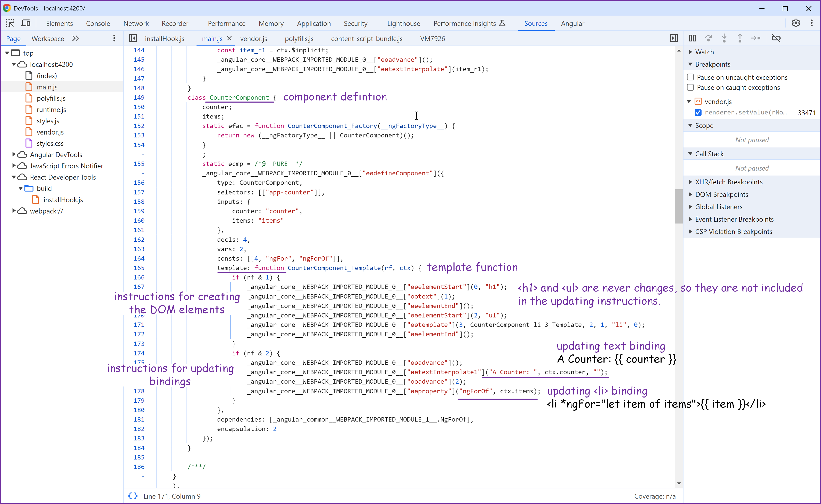Collapse the top frame tree node

click(7, 53)
